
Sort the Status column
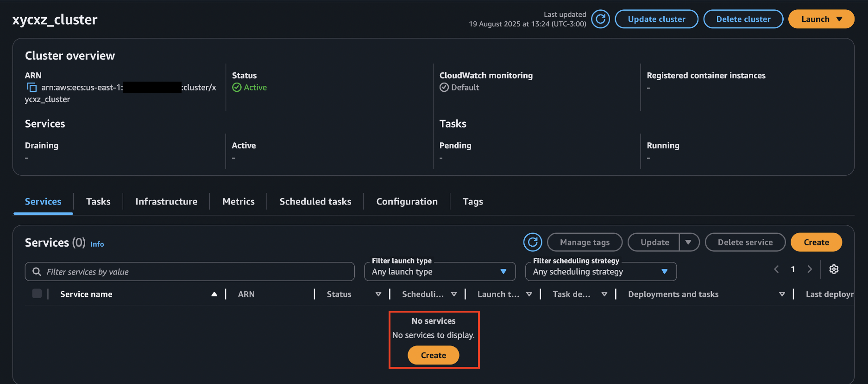[378, 294]
